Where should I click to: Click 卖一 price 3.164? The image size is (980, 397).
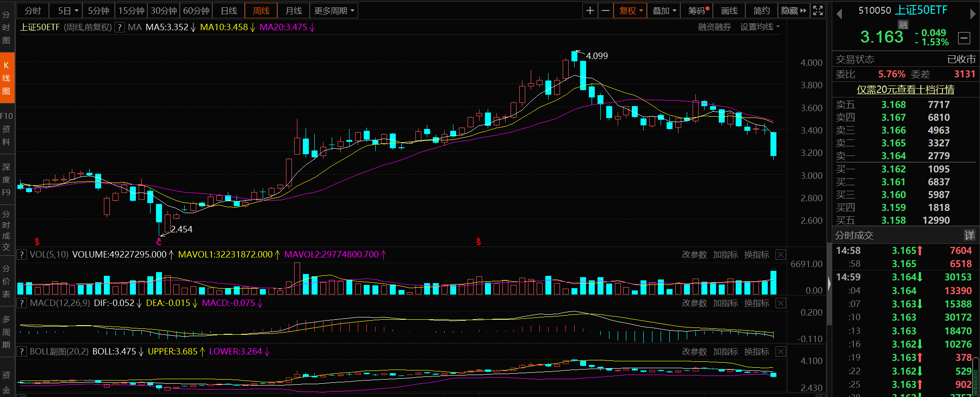click(x=894, y=156)
